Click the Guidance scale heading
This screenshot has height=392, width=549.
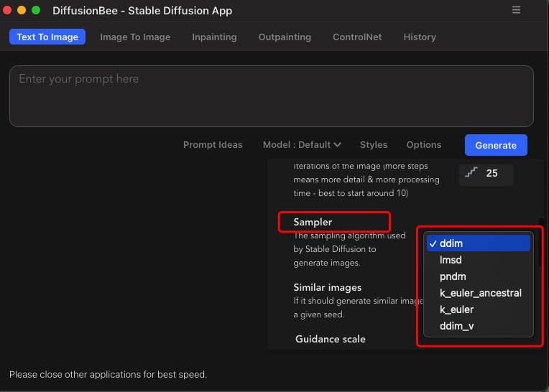(330, 339)
